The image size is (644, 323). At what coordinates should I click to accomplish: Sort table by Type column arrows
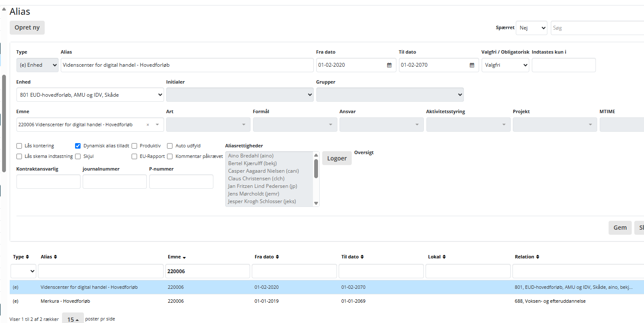[27, 257]
